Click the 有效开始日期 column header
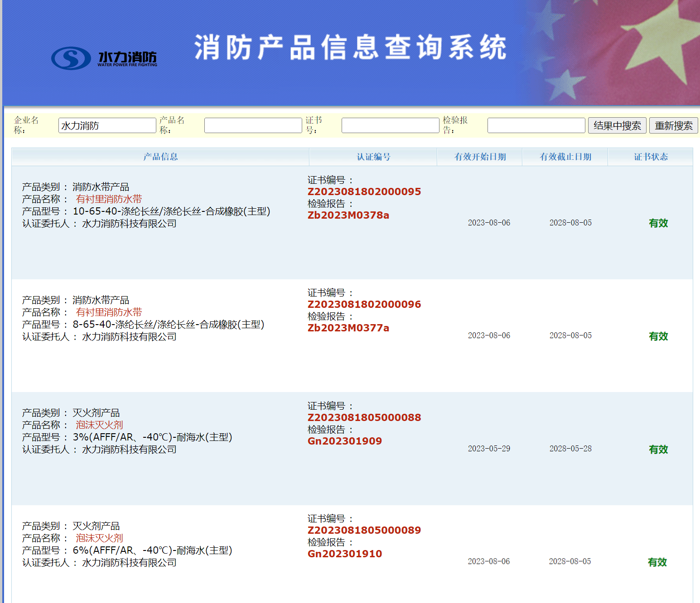The image size is (700, 603). pyautogui.click(x=480, y=157)
